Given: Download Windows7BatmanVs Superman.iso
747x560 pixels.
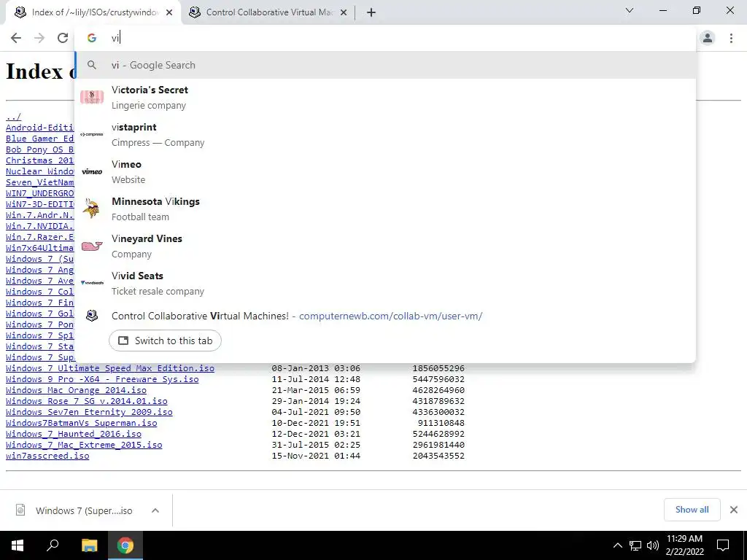Looking at the screenshot, I should pyautogui.click(x=82, y=423).
